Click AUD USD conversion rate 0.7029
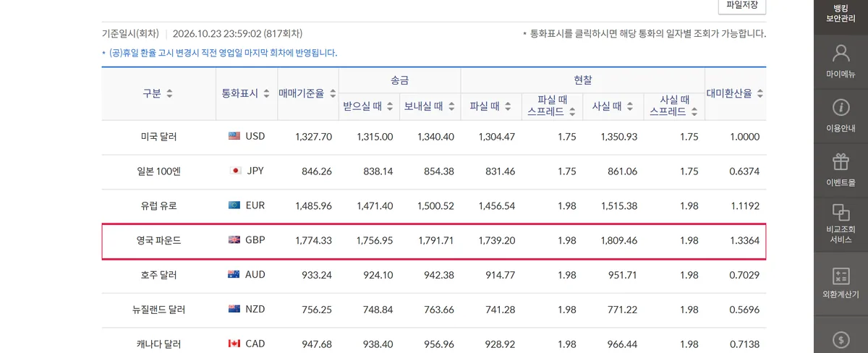The width and height of the screenshot is (868, 353). point(745,276)
